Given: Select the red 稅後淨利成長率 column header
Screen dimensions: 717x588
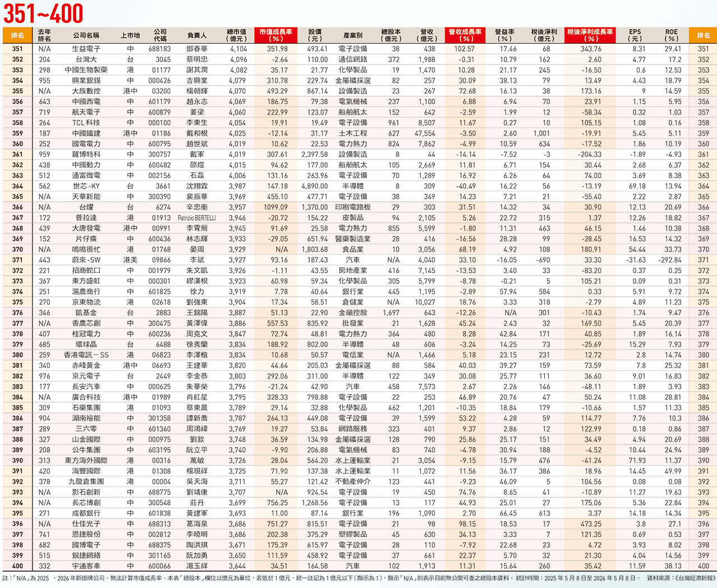Looking at the screenshot, I should pos(590,35).
